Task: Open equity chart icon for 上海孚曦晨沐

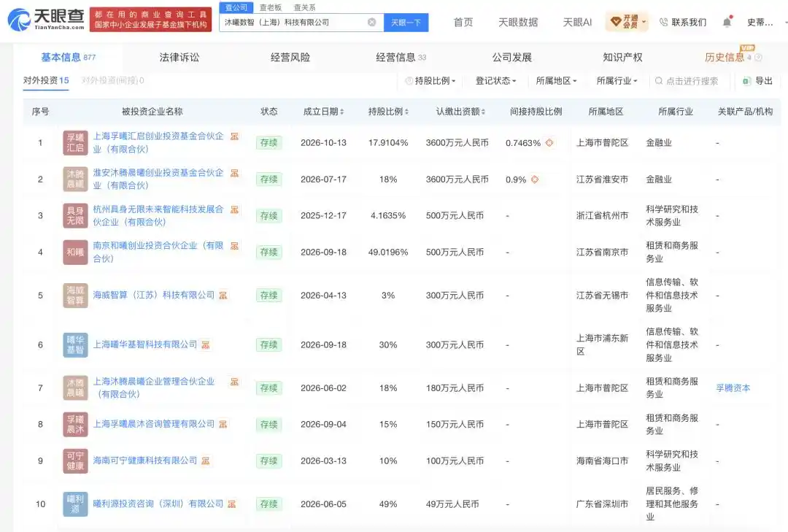Action: coord(223,425)
